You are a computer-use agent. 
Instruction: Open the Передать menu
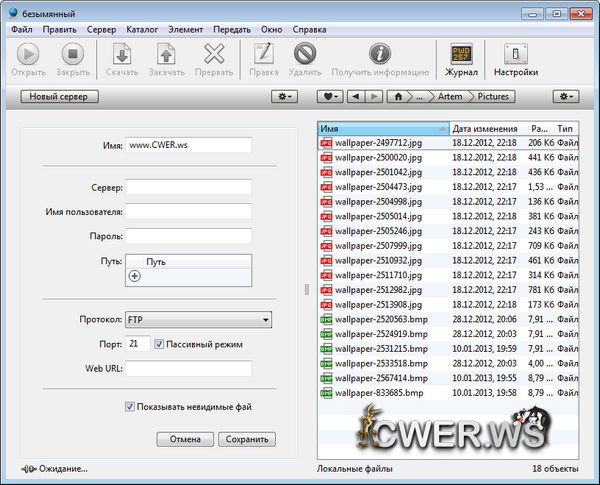click(x=232, y=29)
